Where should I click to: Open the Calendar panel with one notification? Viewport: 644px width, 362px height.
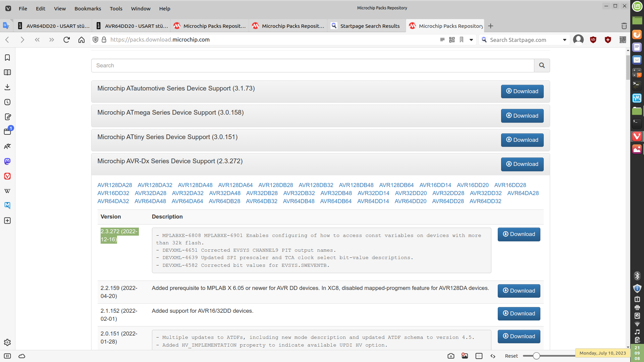point(7,131)
